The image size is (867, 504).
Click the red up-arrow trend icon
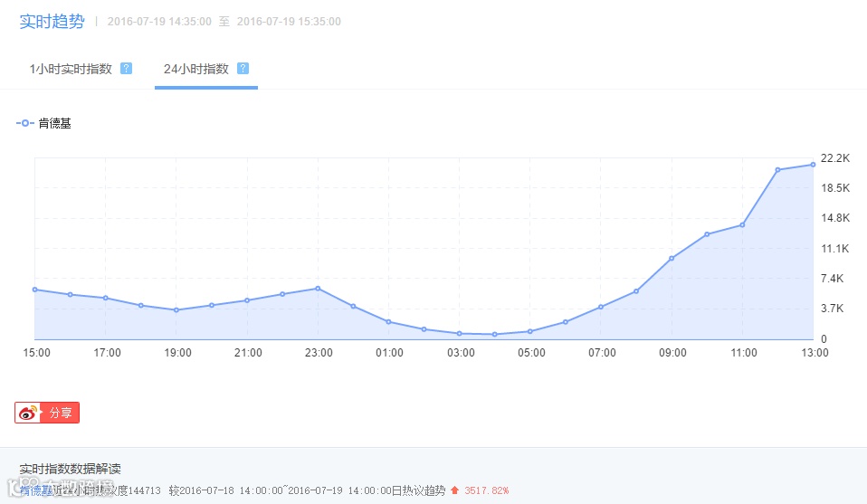(454, 490)
